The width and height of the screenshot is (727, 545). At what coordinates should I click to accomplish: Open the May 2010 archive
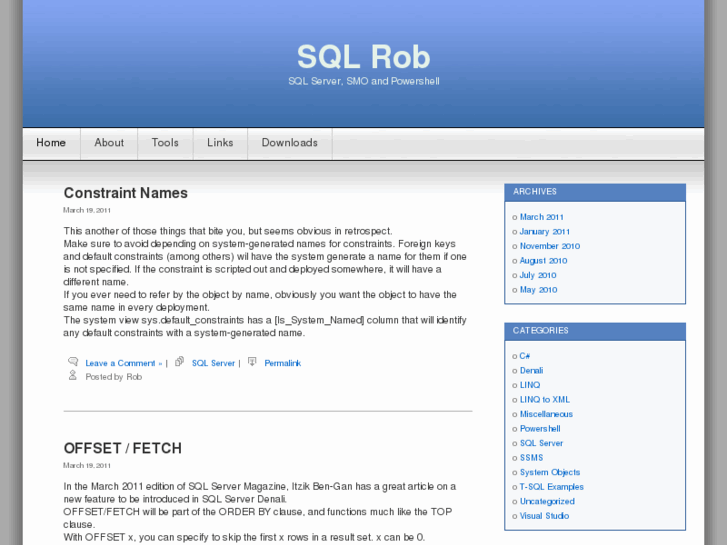tap(538, 290)
